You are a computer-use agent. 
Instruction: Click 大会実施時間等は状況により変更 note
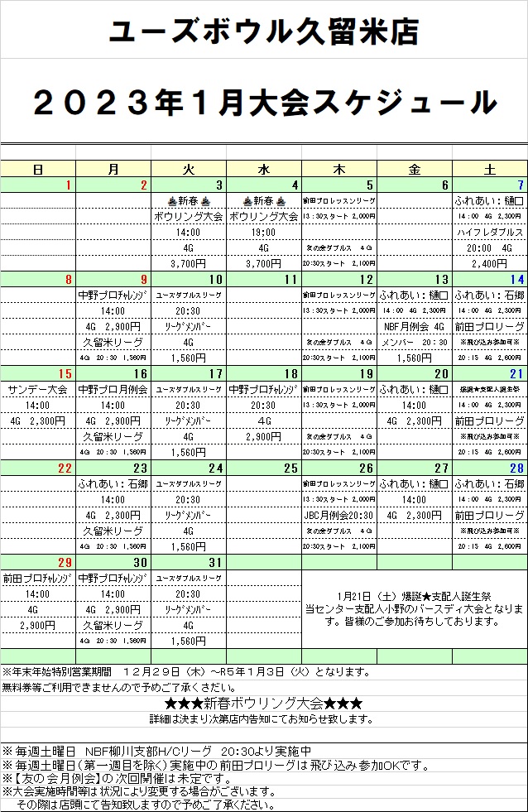[139, 791]
